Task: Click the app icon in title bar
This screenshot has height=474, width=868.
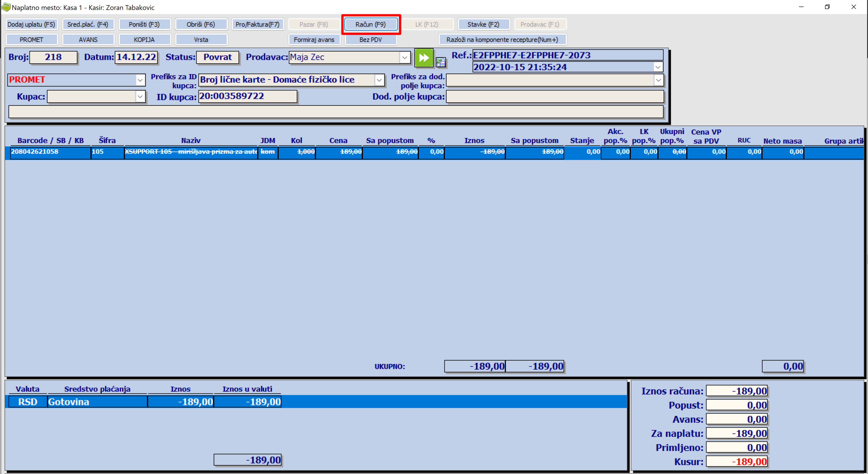Action: 6,7
